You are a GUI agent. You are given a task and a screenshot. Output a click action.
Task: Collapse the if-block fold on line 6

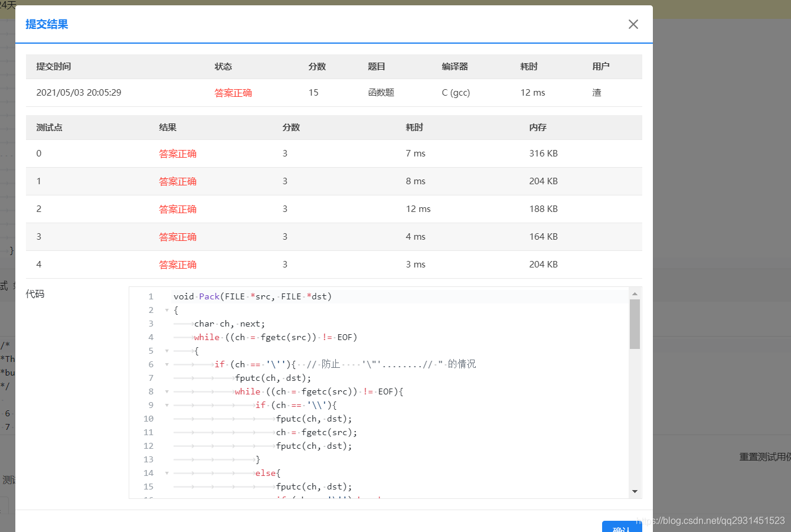point(166,364)
